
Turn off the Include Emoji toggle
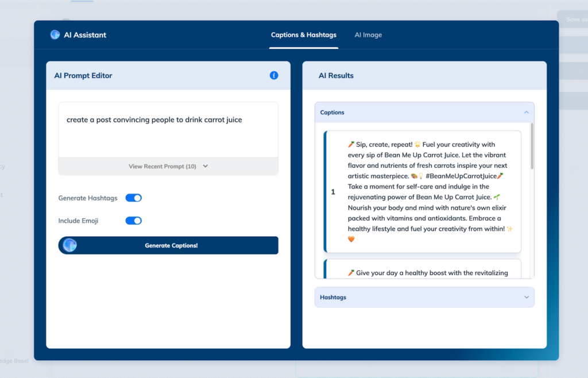133,221
